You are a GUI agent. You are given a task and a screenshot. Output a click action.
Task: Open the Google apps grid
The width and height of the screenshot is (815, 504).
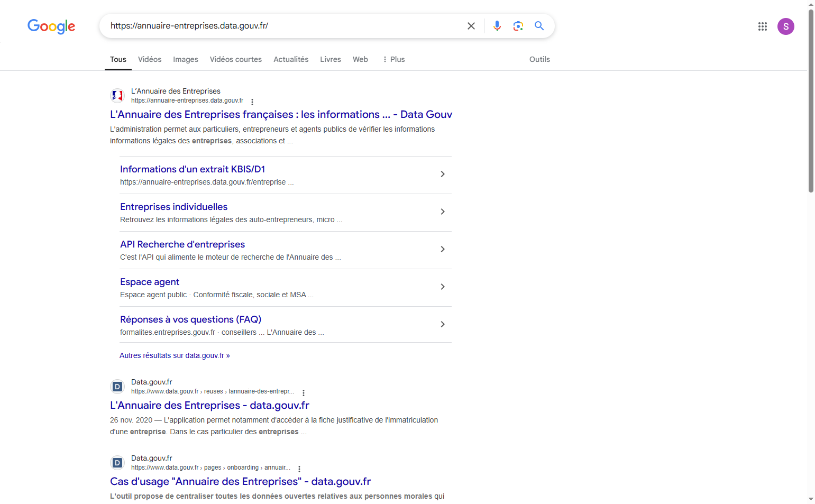[x=762, y=26]
